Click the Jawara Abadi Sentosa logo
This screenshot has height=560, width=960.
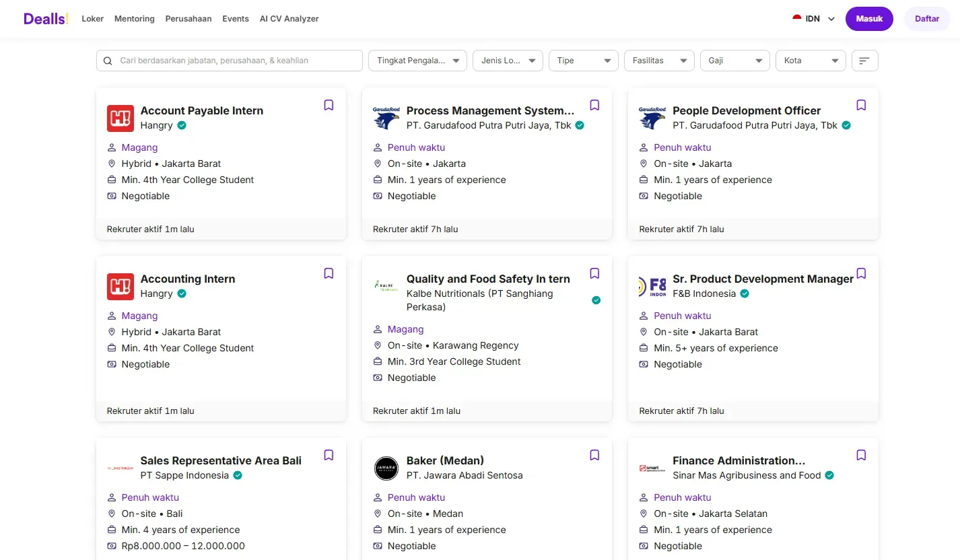(386, 468)
